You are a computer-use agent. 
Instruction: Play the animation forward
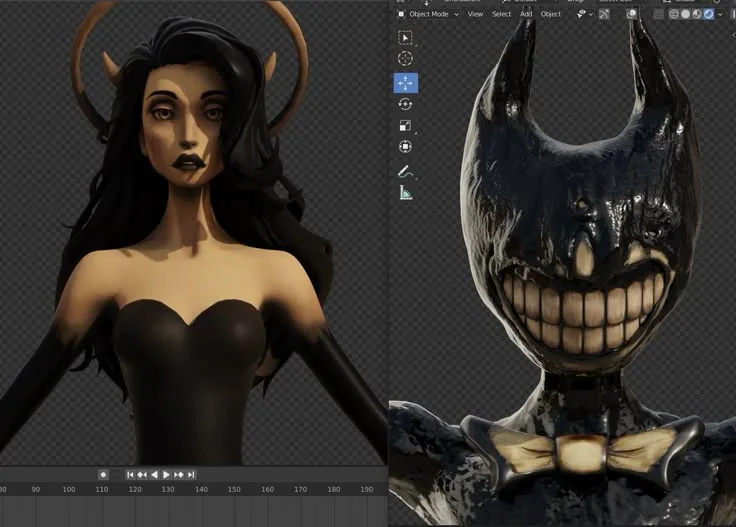tap(166, 474)
